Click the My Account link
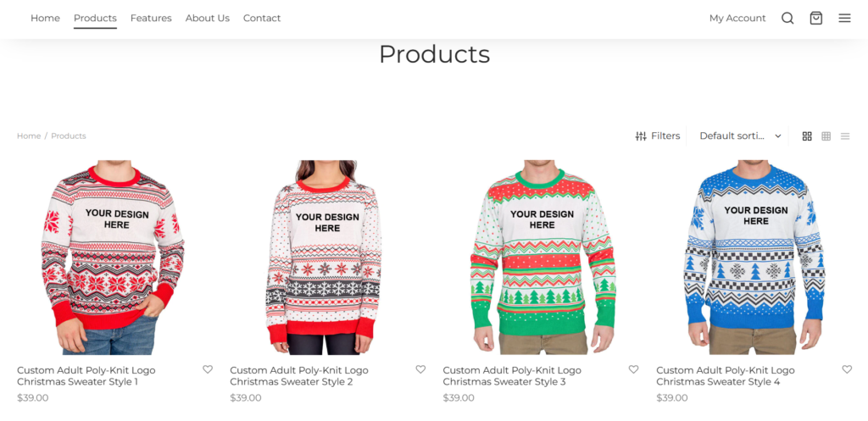This screenshot has width=868, height=421. [737, 18]
